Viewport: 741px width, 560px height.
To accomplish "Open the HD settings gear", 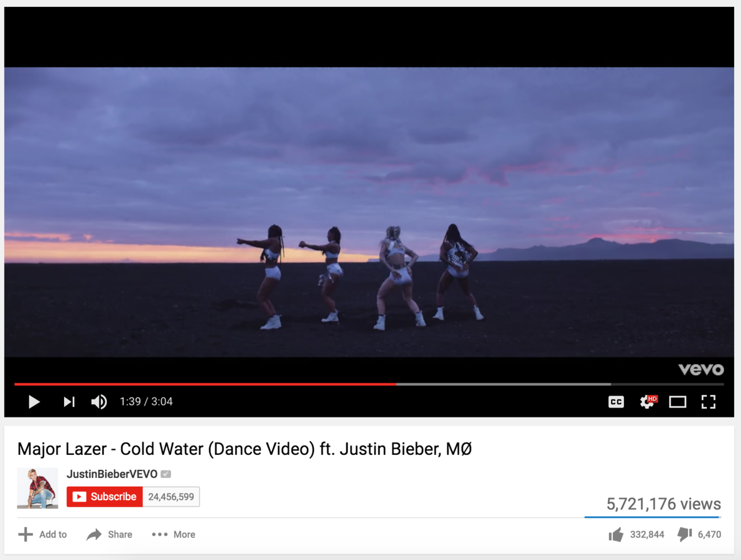I will click(648, 402).
